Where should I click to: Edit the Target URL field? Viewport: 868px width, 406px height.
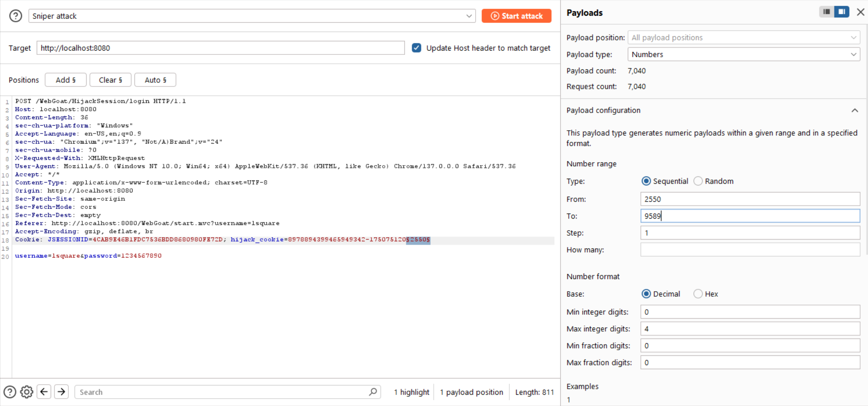tap(221, 48)
